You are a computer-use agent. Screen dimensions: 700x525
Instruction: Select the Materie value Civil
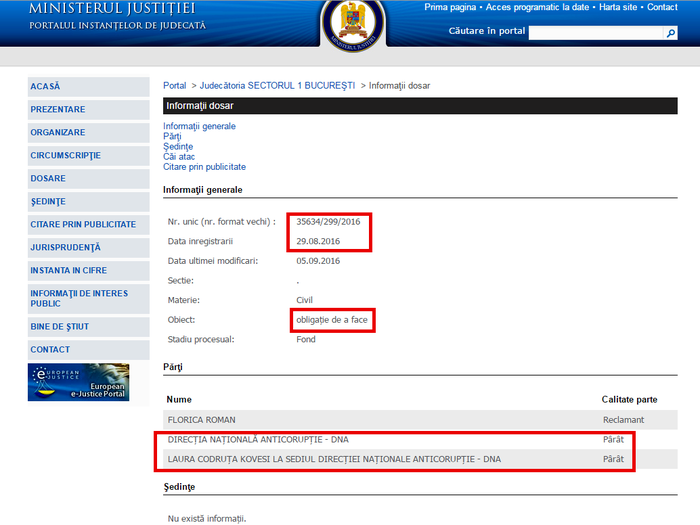pyautogui.click(x=304, y=300)
